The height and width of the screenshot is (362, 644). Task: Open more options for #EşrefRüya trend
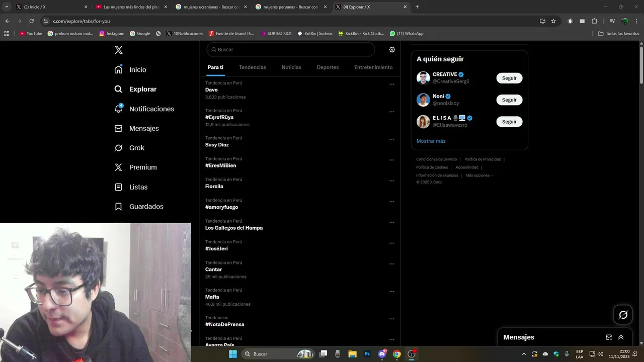coord(392,112)
